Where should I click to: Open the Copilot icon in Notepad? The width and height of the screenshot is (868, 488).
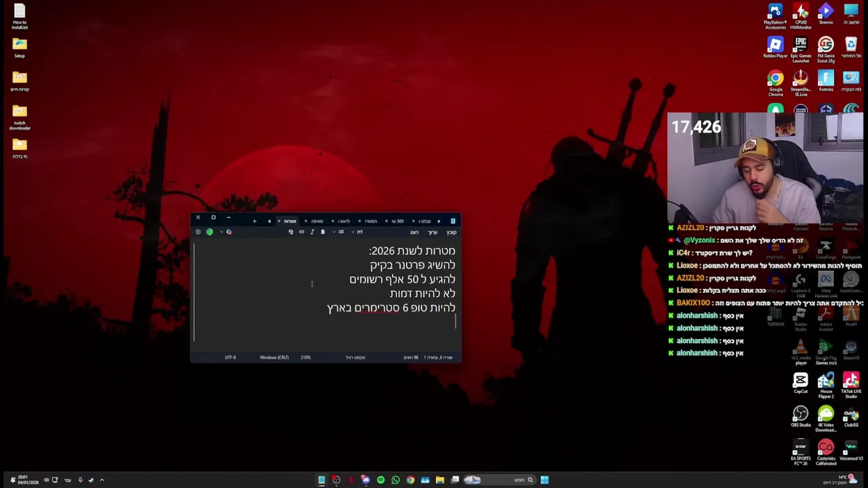[x=229, y=232]
